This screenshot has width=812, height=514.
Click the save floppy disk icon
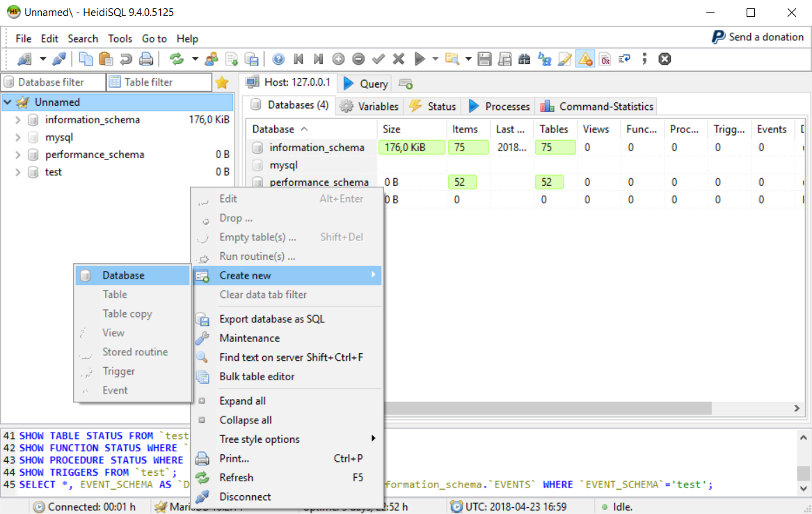pos(484,59)
